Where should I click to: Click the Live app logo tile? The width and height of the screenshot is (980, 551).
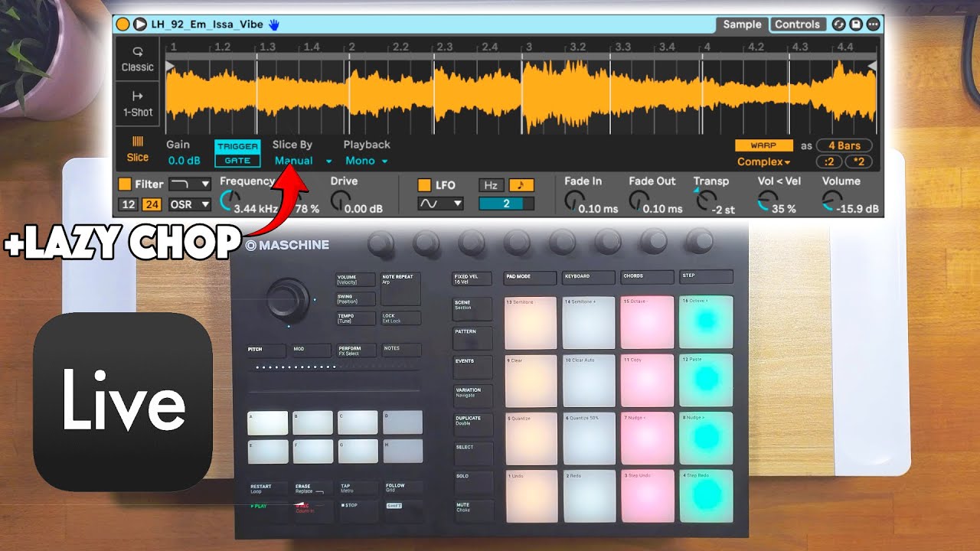click(123, 402)
